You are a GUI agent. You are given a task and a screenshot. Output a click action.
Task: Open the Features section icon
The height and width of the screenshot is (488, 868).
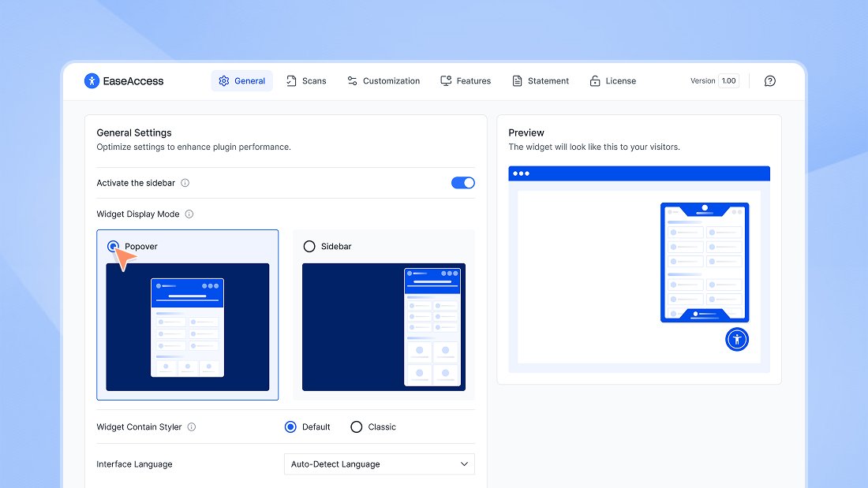tap(445, 80)
